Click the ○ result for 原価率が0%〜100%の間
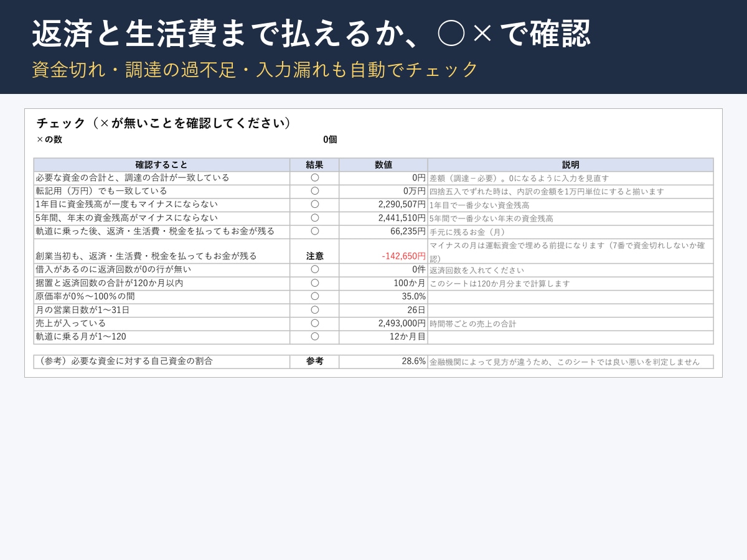The height and width of the screenshot is (560, 747). (314, 297)
